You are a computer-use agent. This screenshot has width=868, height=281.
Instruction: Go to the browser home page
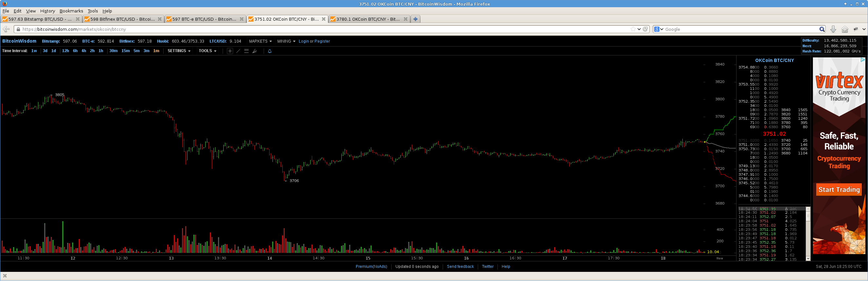click(x=844, y=29)
